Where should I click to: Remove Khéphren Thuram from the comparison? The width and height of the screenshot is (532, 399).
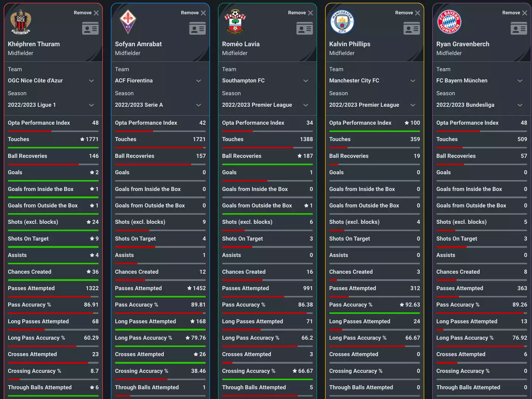(x=86, y=13)
